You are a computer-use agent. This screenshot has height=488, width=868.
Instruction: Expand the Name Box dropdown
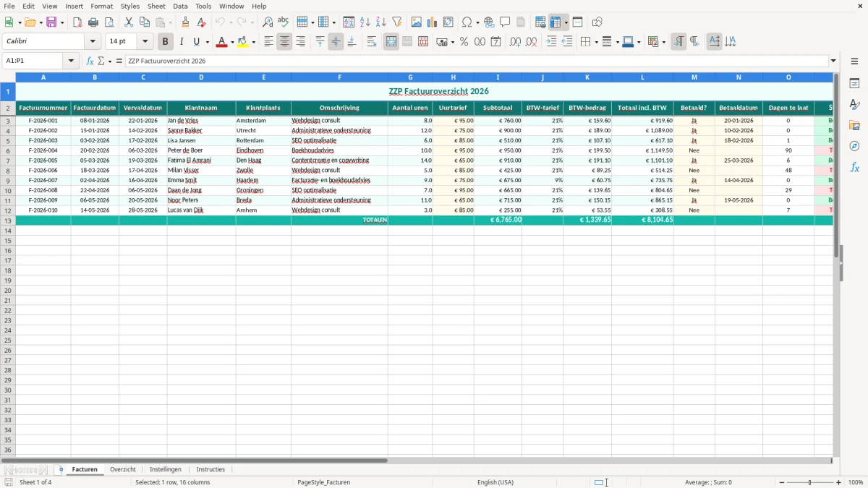71,61
